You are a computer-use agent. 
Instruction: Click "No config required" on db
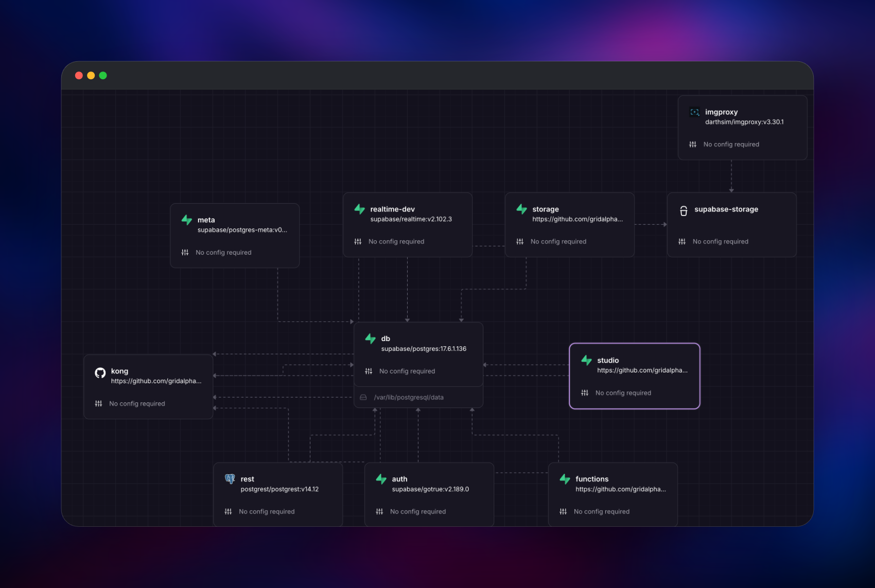(x=407, y=371)
